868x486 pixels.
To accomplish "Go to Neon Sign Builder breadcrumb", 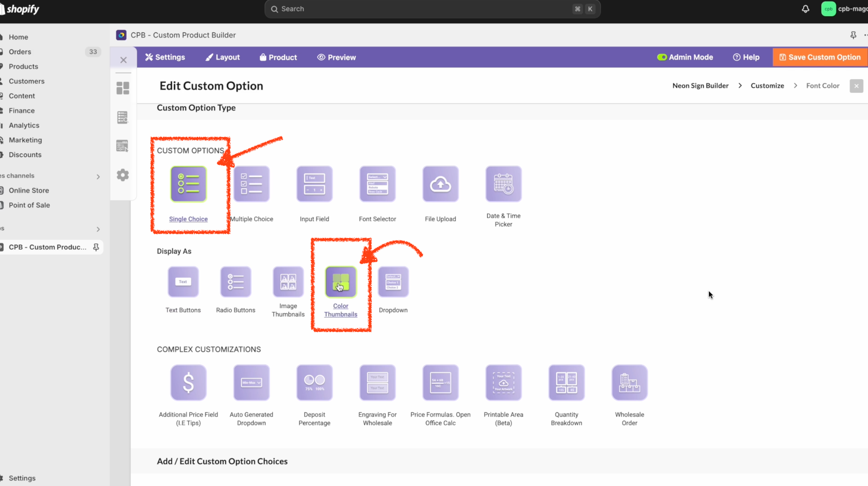I will 701,85.
